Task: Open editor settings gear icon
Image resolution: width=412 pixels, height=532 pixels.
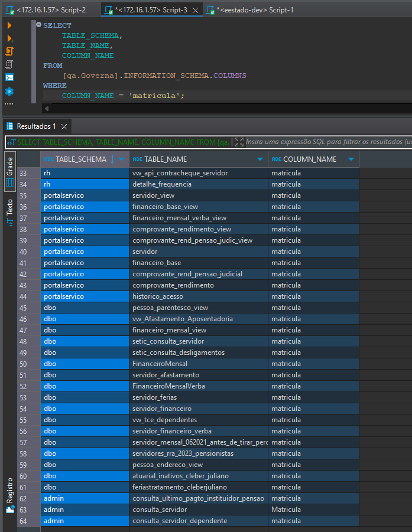Action: (9, 92)
